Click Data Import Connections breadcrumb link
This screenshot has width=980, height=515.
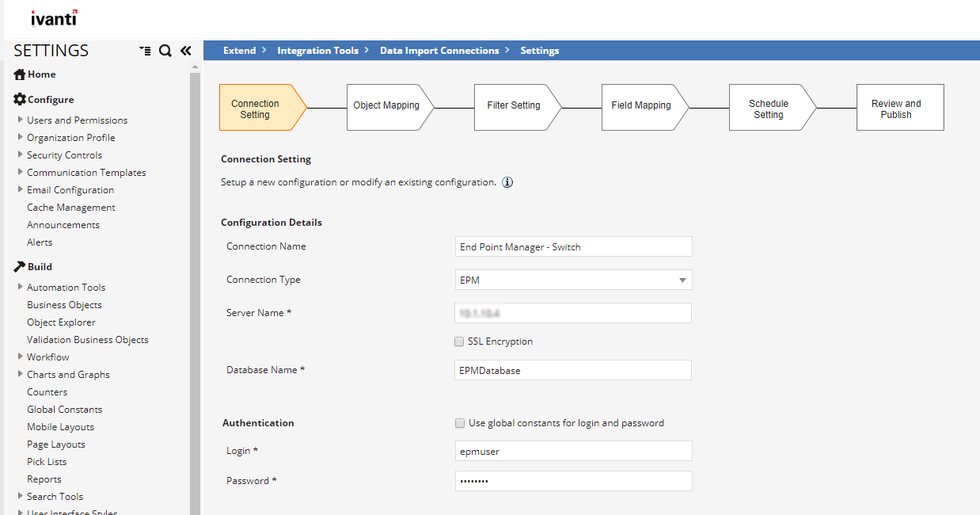[x=439, y=51]
